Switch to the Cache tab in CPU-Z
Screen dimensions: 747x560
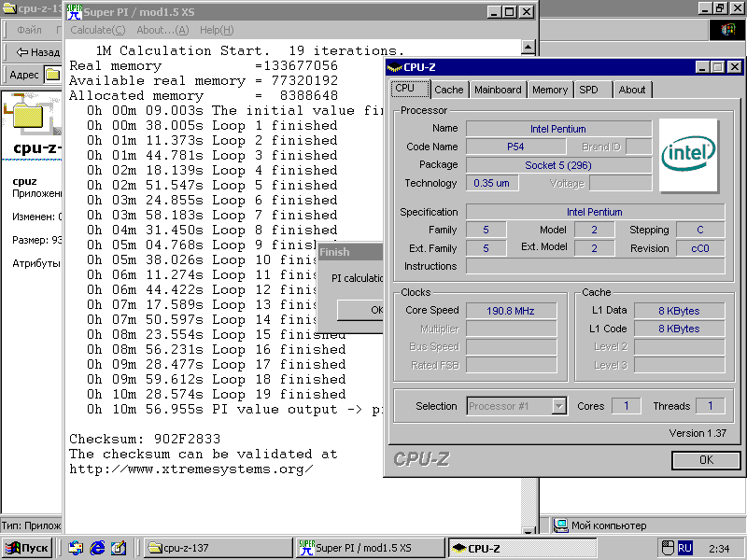click(449, 90)
